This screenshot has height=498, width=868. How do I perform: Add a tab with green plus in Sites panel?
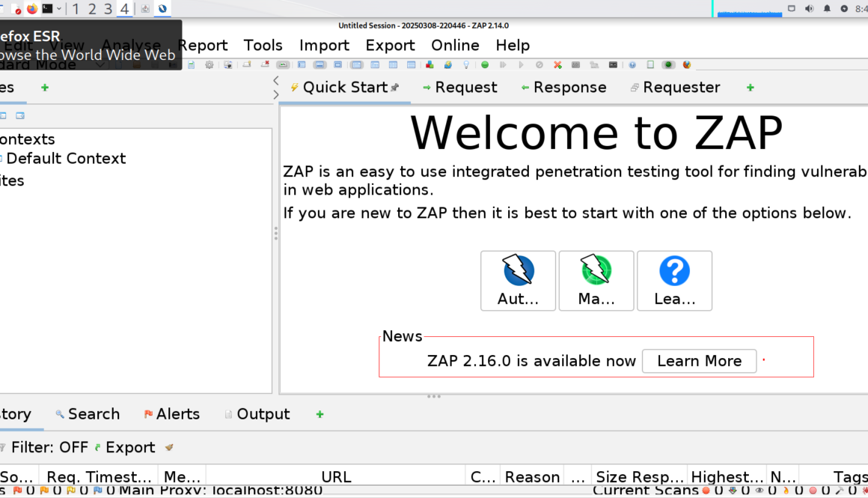pyautogui.click(x=45, y=88)
